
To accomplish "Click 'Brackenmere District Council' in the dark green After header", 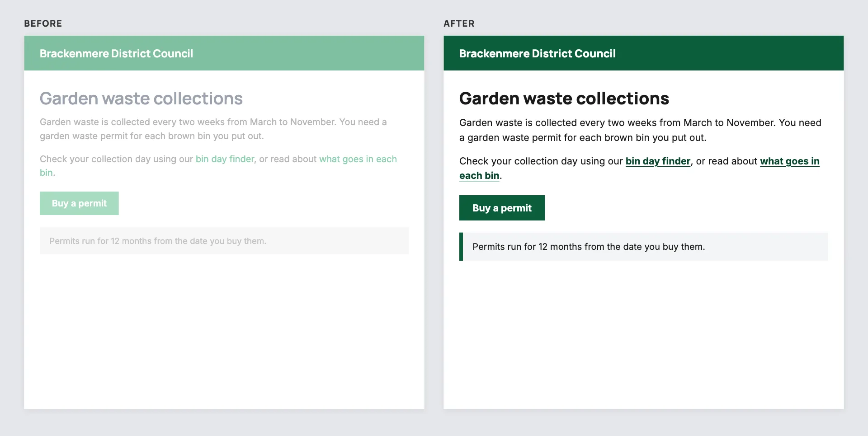I will coord(537,54).
